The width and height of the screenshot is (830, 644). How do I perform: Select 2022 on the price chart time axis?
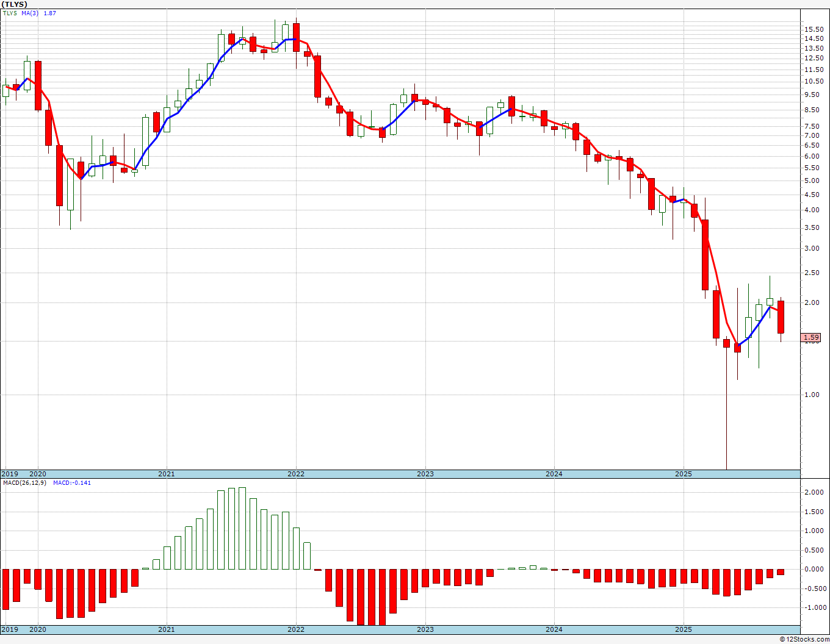point(296,474)
